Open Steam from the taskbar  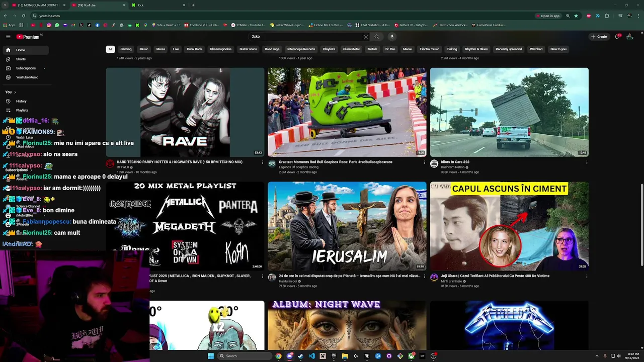point(300,356)
